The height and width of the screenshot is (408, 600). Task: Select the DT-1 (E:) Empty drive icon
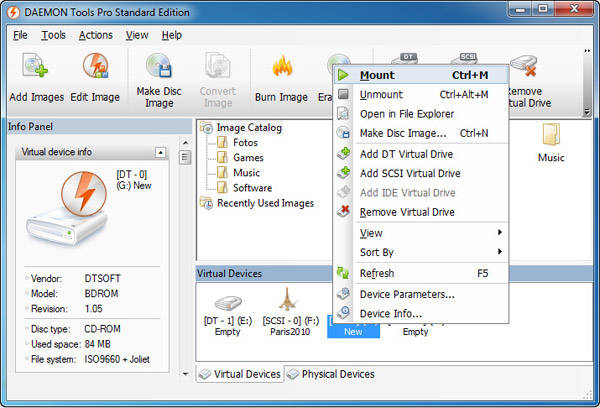pos(228,304)
